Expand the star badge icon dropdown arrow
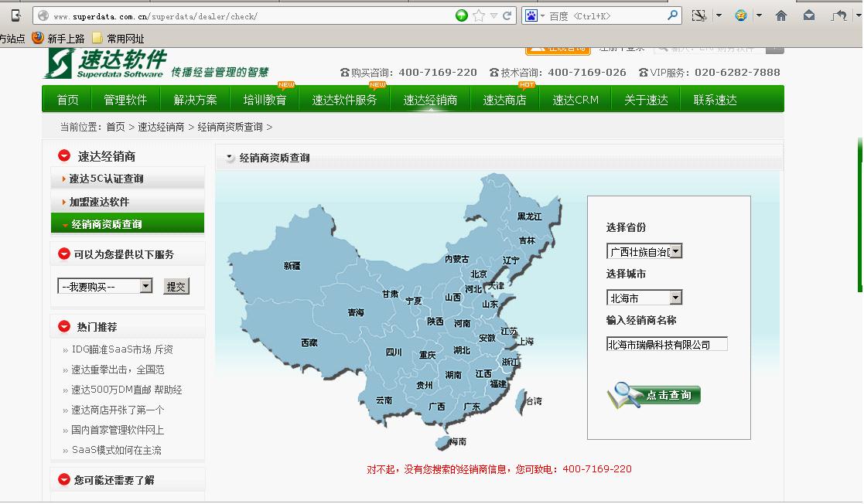Screen dimensions: 864x504 (x=759, y=15)
